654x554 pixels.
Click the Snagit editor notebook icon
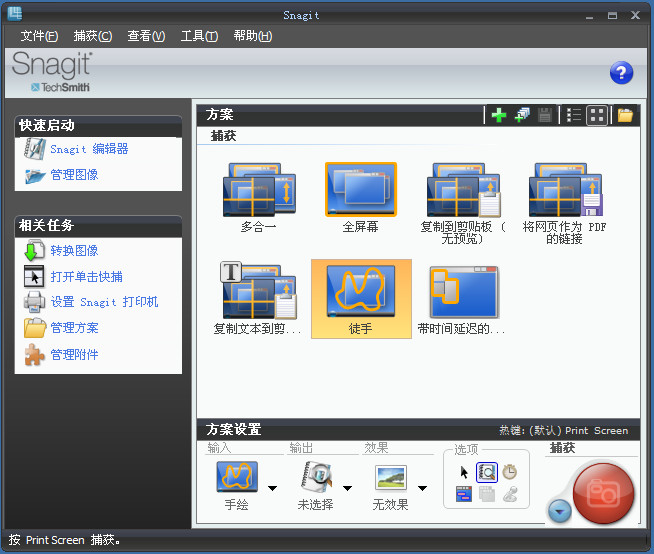click(x=35, y=149)
